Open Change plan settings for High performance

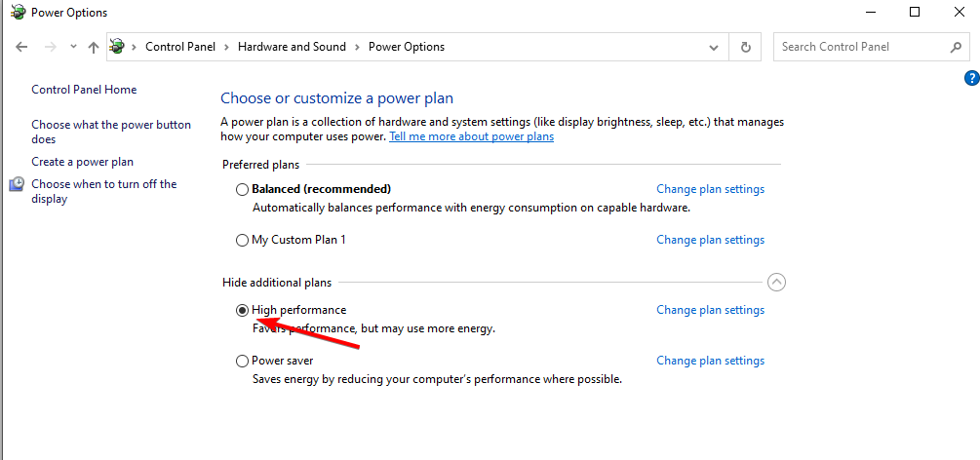pyautogui.click(x=710, y=310)
